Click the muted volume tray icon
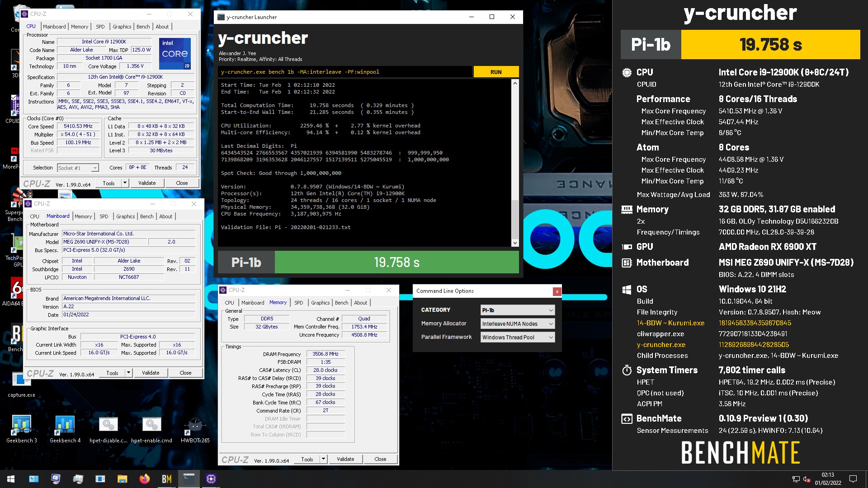 coord(807,479)
